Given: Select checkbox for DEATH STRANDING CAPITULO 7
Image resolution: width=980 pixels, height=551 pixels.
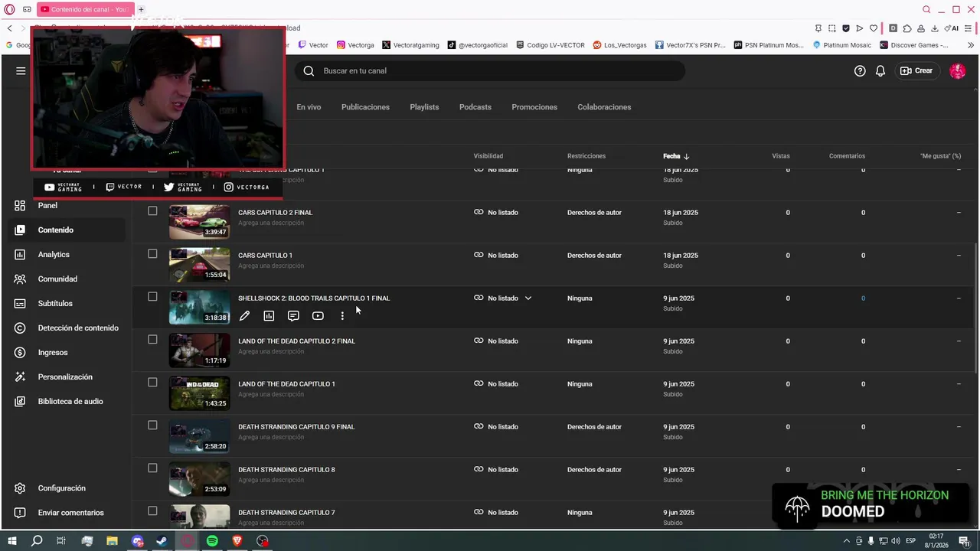Looking at the screenshot, I should 152,511.
